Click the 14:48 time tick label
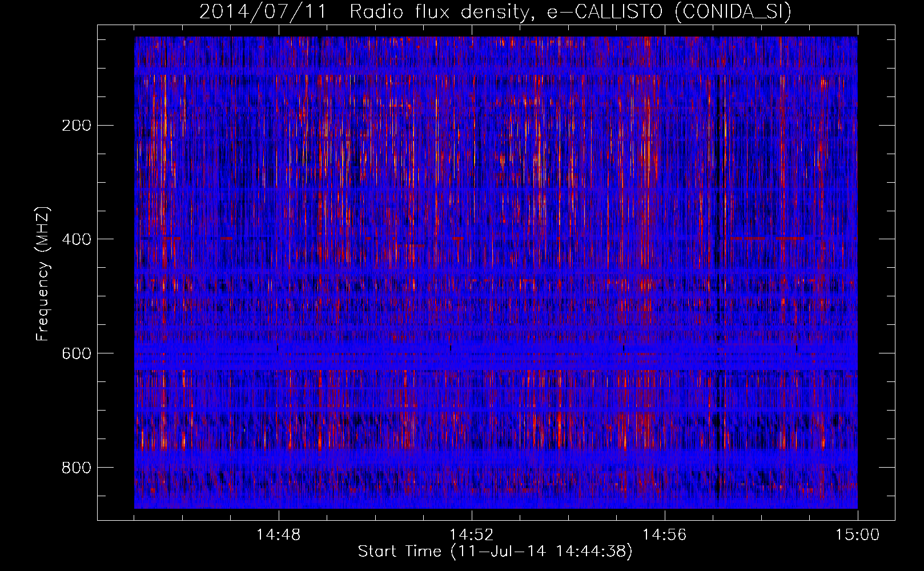The image size is (924, 571). (279, 535)
